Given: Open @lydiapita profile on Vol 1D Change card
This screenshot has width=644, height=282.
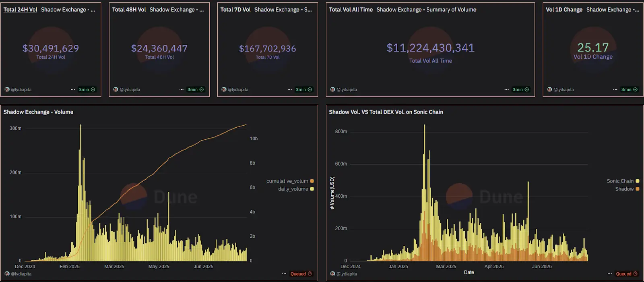Looking at the screenshot, I should (563, 89).
